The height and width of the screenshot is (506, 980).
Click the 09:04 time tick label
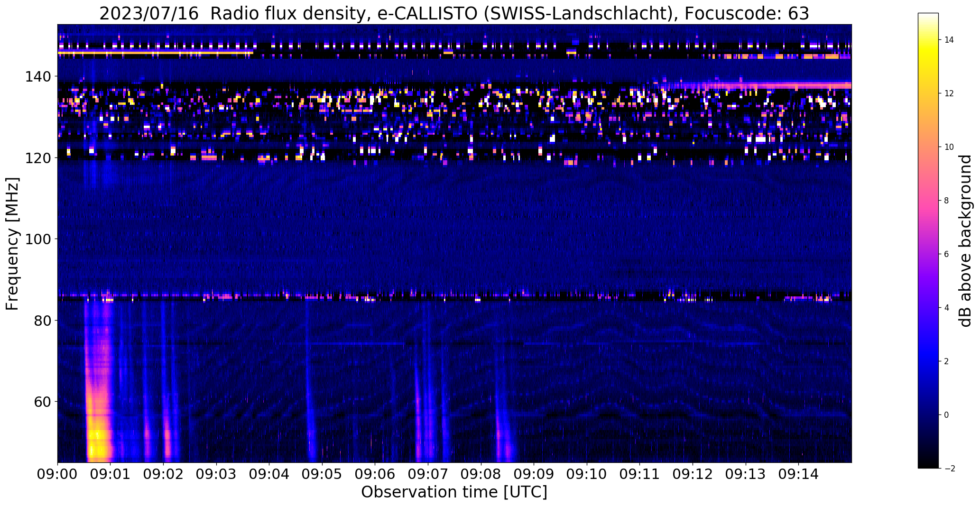269,475
